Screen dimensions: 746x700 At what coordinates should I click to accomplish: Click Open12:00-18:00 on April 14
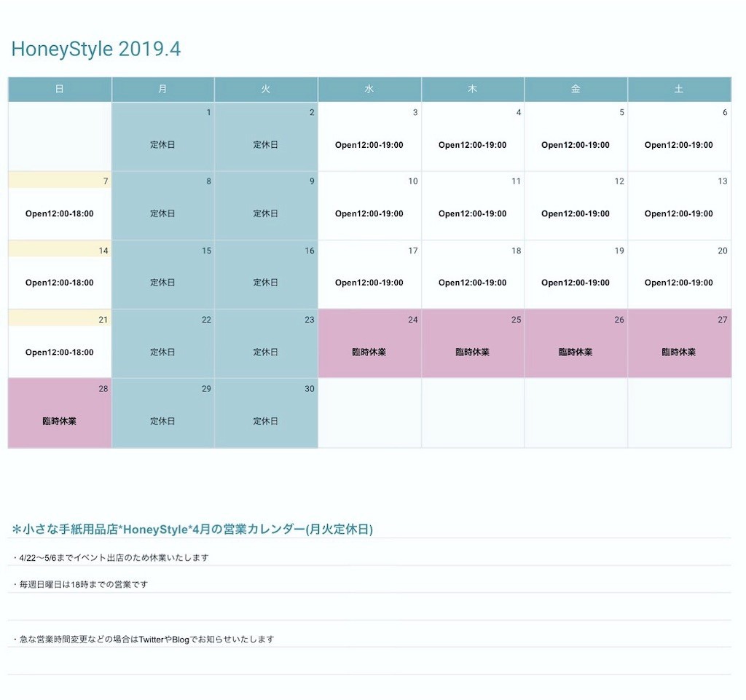click(60, 283)
